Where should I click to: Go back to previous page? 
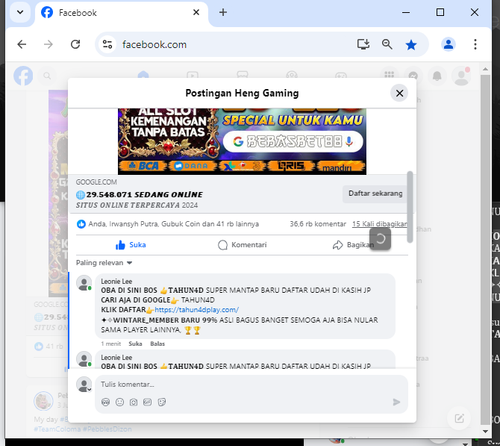pyautogui.click(x=22, y=44)
